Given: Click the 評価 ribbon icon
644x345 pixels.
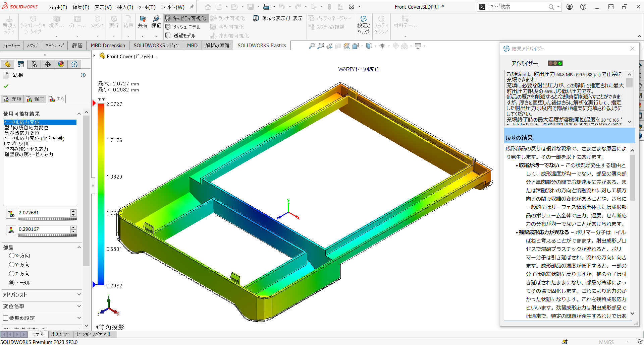Looking at the screenshot, I should click(x=156, y=21).
